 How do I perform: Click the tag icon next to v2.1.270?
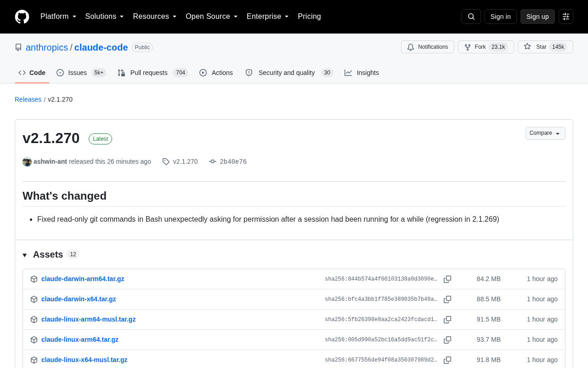[x=166, y=162]
